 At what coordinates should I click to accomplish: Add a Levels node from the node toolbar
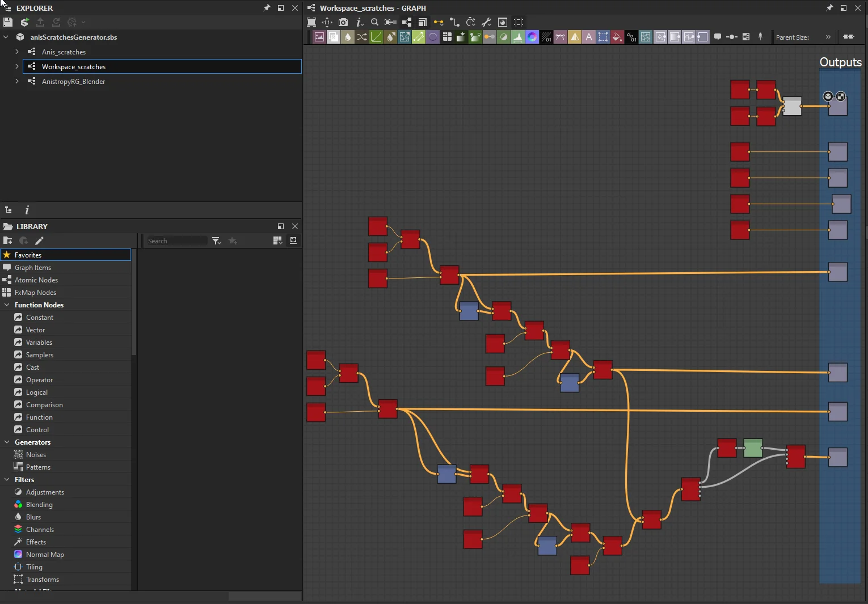(376, 37)
